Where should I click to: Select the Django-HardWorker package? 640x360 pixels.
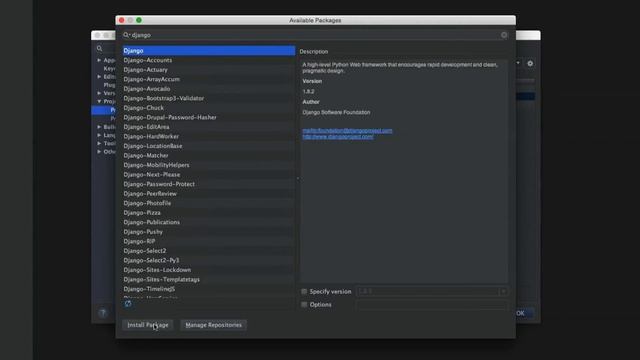click(x=209, y=136)
